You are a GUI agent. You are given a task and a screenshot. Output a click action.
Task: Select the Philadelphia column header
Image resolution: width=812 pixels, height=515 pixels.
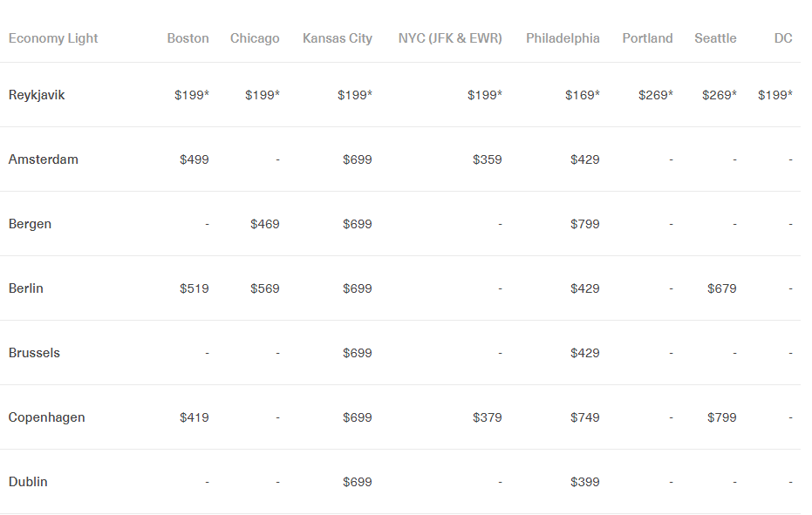click(563, 38)
